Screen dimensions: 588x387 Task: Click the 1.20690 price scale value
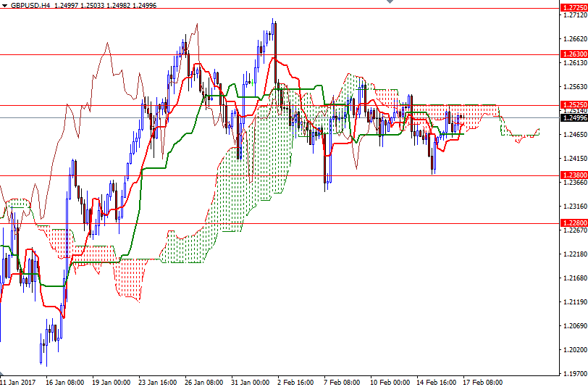tap(575, 326)
